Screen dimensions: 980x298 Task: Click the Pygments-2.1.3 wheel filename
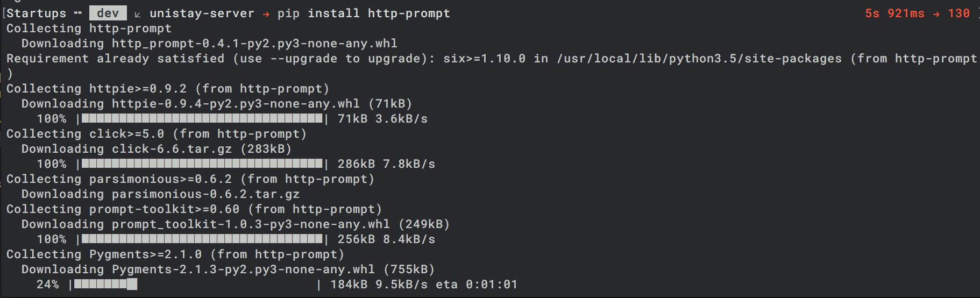(x=243, y=269)
